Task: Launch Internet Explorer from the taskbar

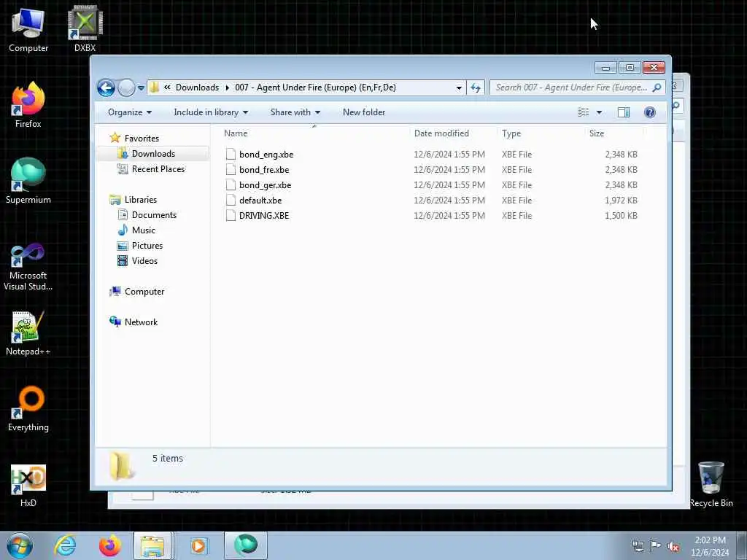Action: click(x=65, y=545)
